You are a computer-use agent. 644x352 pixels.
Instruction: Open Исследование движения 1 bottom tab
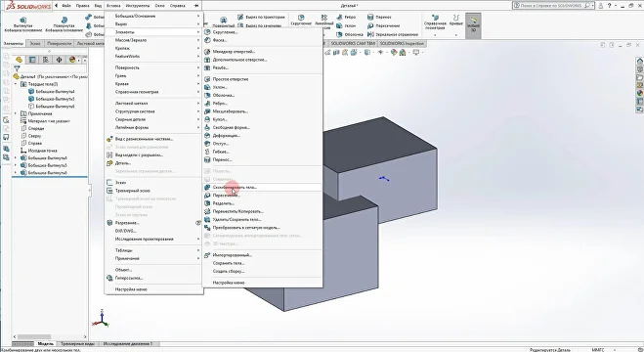(128, 344)
